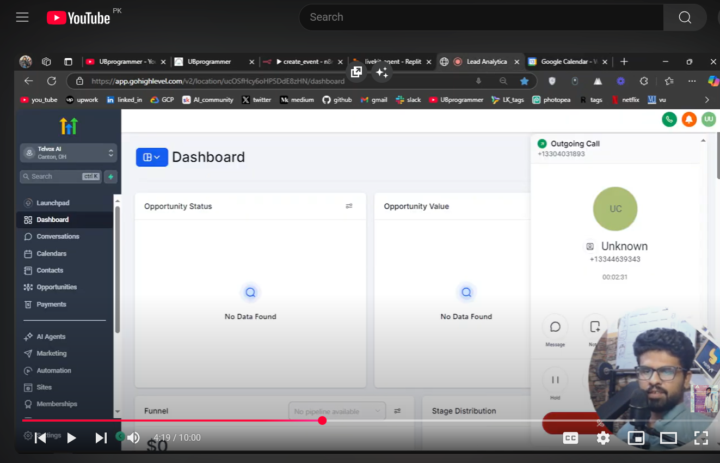The image size is (720, 463).
Task: Select Conversations in the GoHighLevel sidebar
Action: 57,236
